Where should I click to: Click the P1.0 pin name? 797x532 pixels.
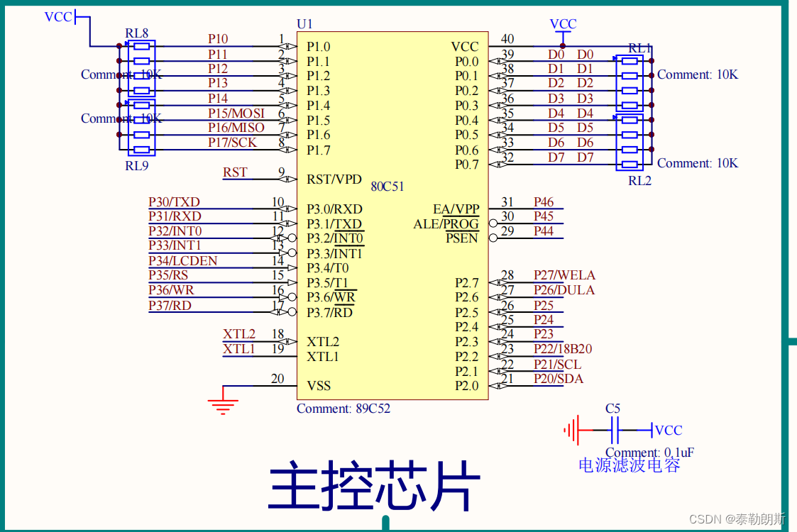[x=318, y=47]
